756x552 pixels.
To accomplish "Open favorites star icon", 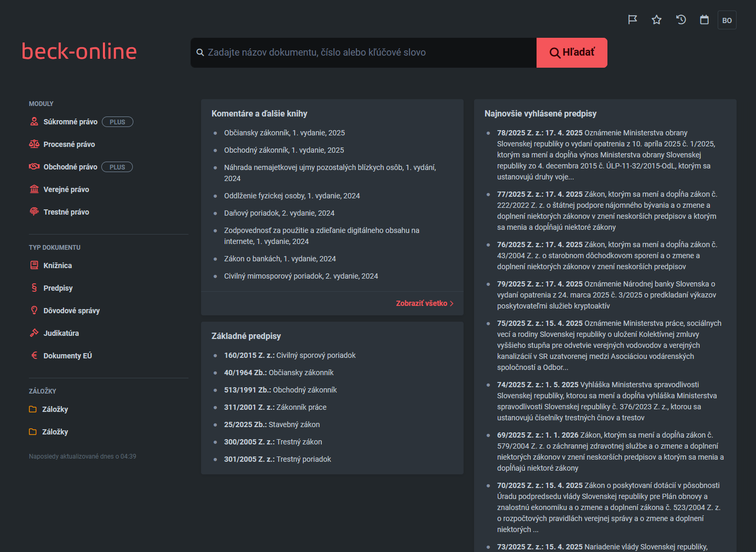I will click(657, 20).
